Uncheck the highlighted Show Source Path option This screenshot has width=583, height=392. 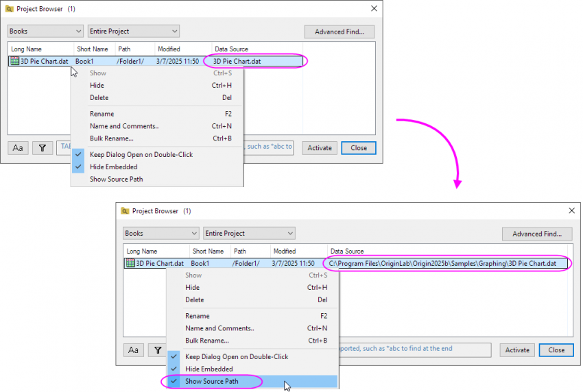tap(211, 381)
